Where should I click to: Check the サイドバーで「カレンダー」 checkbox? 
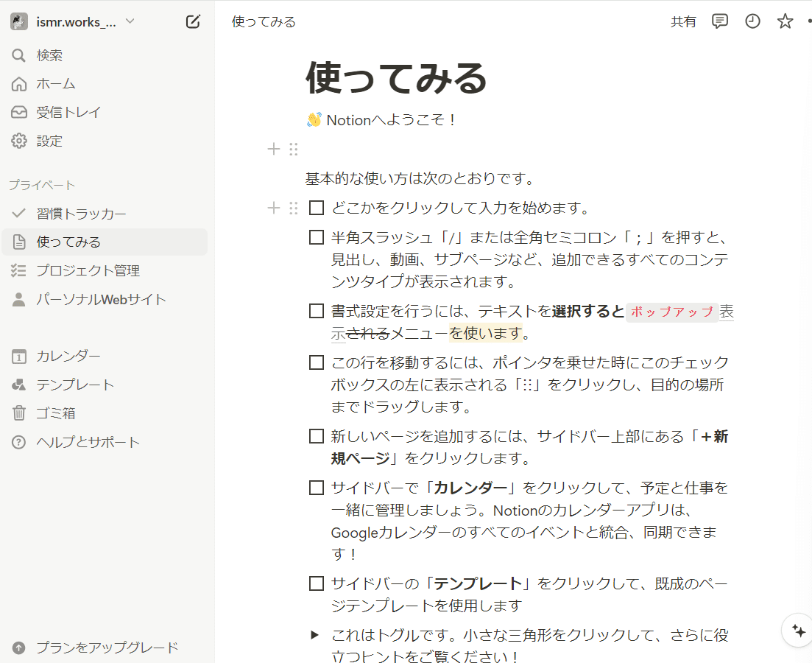coord(317,488)
